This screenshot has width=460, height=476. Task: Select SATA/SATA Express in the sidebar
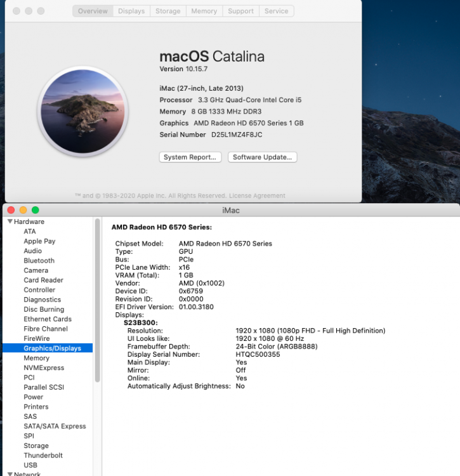coord(55,426)
